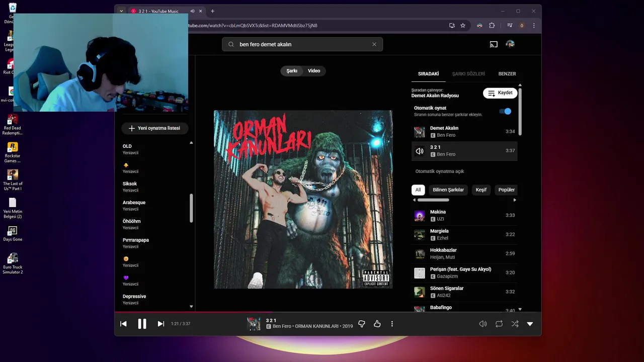Select the playing 3 2 1 queue row

(x=464, y=151)
